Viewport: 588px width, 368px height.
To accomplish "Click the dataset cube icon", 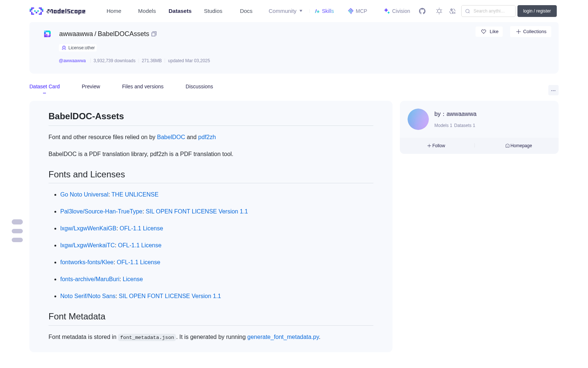I will pos(47,34).
